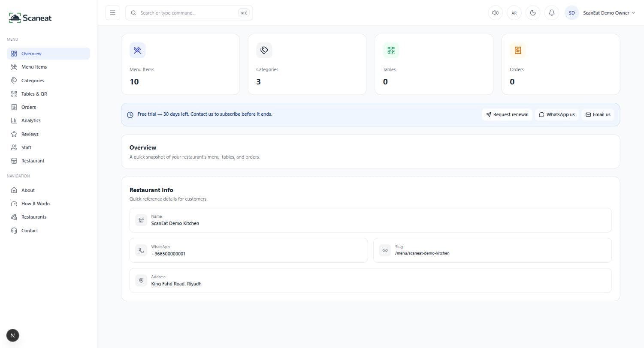644x348 pixels.
Task: Open notifications bell
Action: pyautogui.click(x=552, y=13)
